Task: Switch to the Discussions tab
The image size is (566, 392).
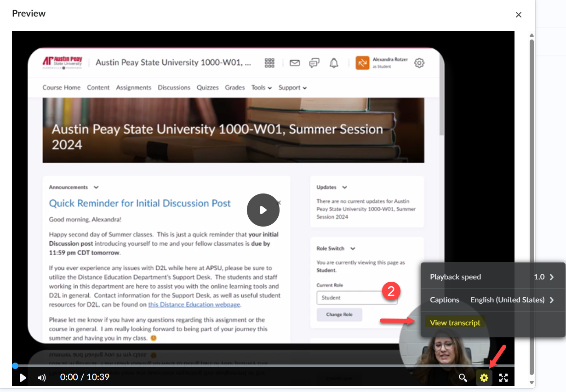Action: [x=174, y=87]
